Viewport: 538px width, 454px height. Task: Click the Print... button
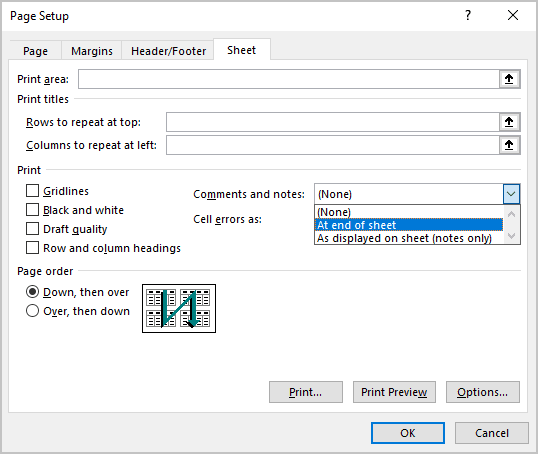pyautogui.click(x=306, y=392)
